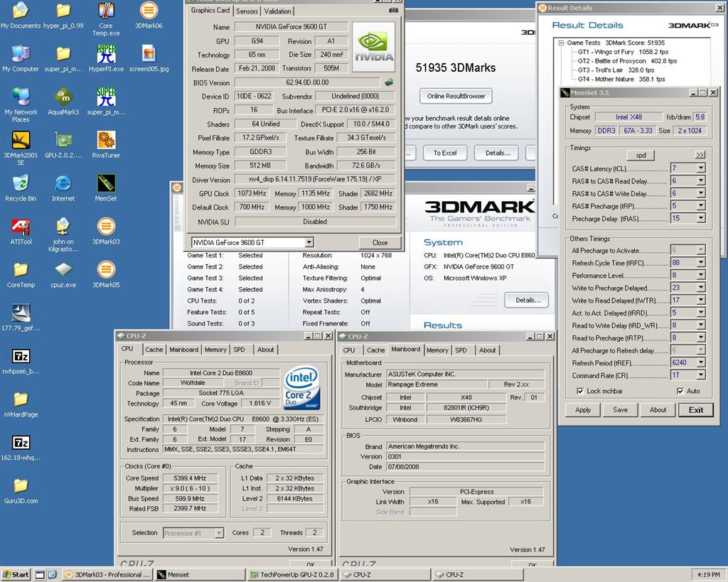
Task: Open Cache tab in left CPU-Z window
Action: (154, 350)
